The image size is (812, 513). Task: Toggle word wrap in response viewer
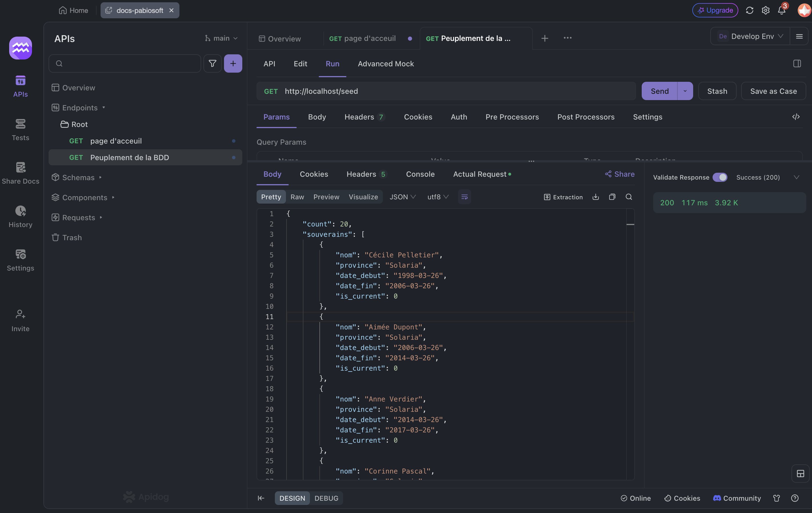click(464, 197)
